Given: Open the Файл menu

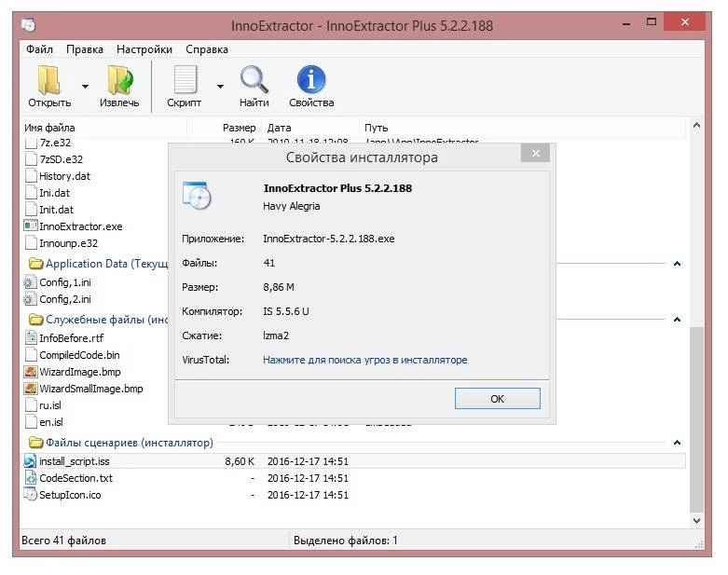Looking at the screenshot, I should tap(39, 49).
